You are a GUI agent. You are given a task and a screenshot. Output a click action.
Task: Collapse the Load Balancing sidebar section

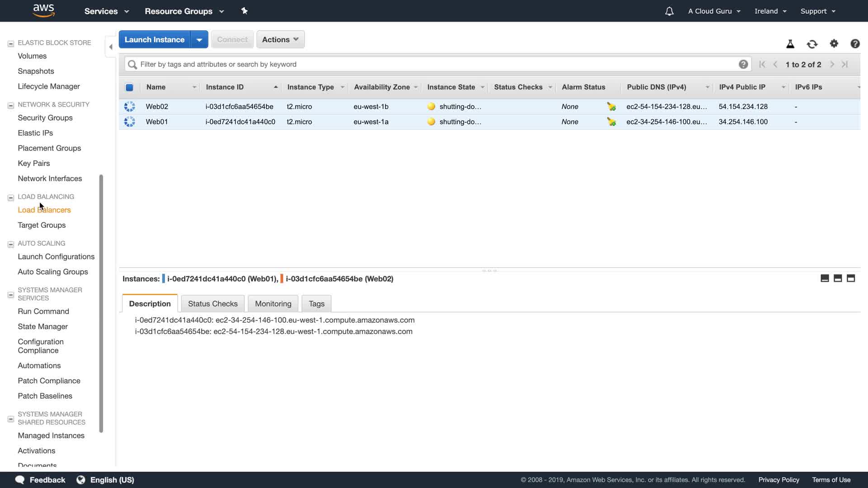tap(11, 197)
